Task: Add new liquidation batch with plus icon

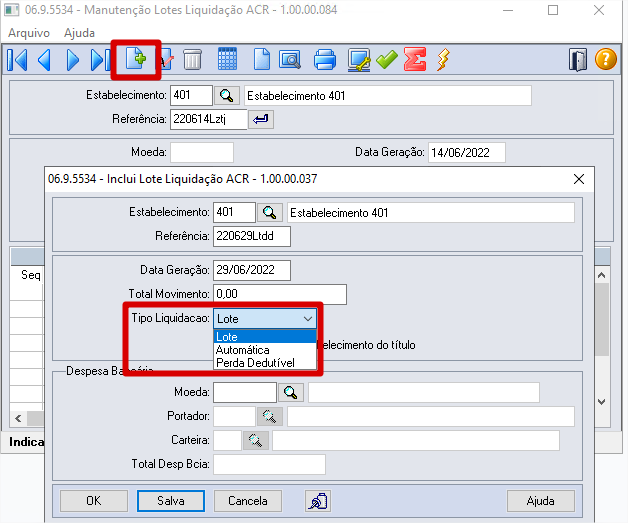Action: (x=136, y=58)
